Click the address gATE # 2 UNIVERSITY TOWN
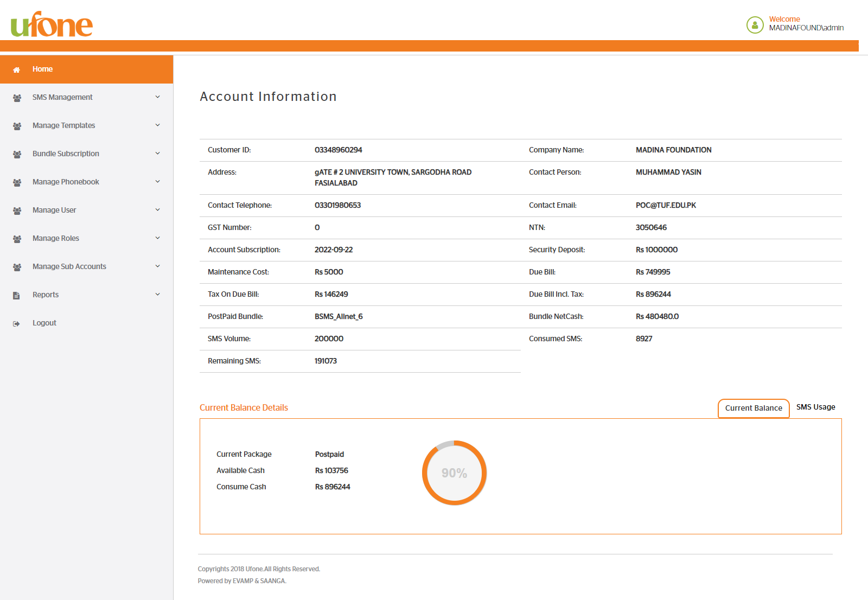 click(x=393, y=178)
